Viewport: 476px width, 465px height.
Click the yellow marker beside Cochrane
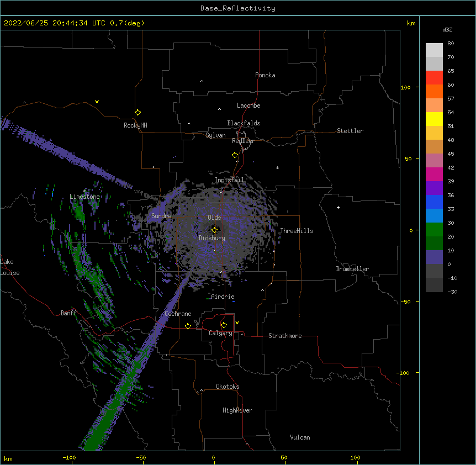[188, 326]
